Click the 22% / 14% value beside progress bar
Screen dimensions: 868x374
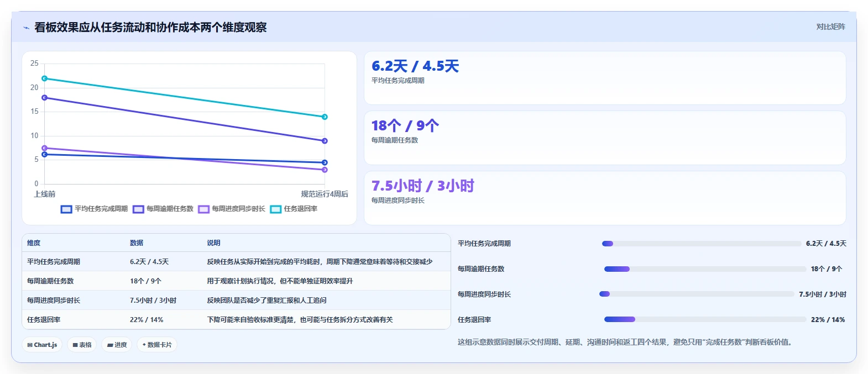[828, 320]
